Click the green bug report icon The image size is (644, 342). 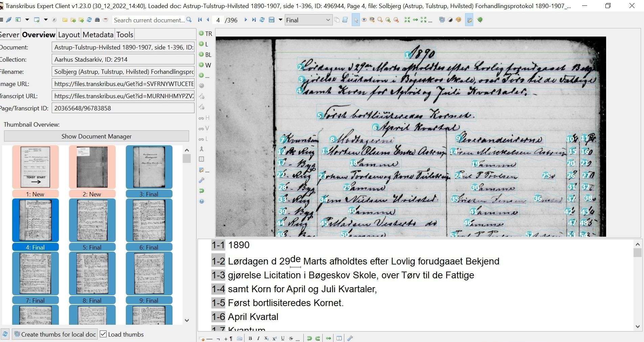click(x=480, y=20)
